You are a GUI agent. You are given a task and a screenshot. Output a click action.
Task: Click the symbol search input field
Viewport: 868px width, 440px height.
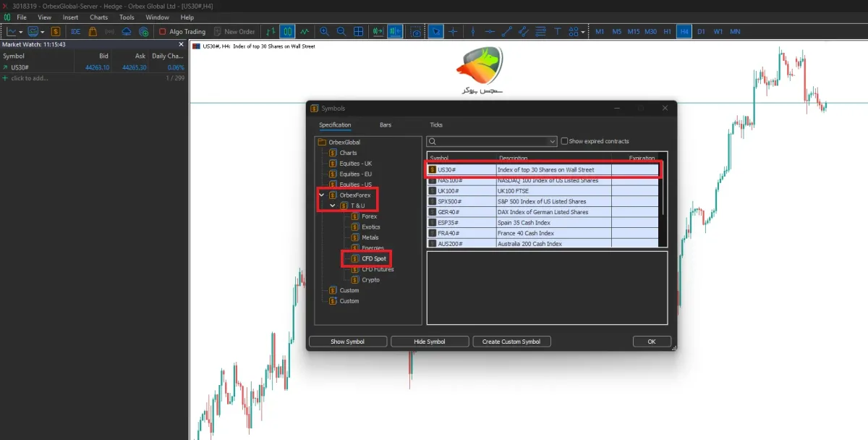coord(492,142)
